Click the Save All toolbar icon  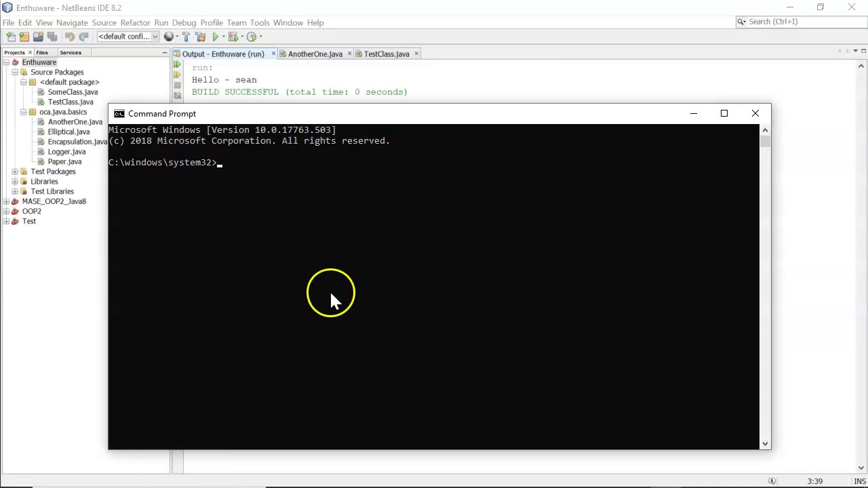point(52,37)
